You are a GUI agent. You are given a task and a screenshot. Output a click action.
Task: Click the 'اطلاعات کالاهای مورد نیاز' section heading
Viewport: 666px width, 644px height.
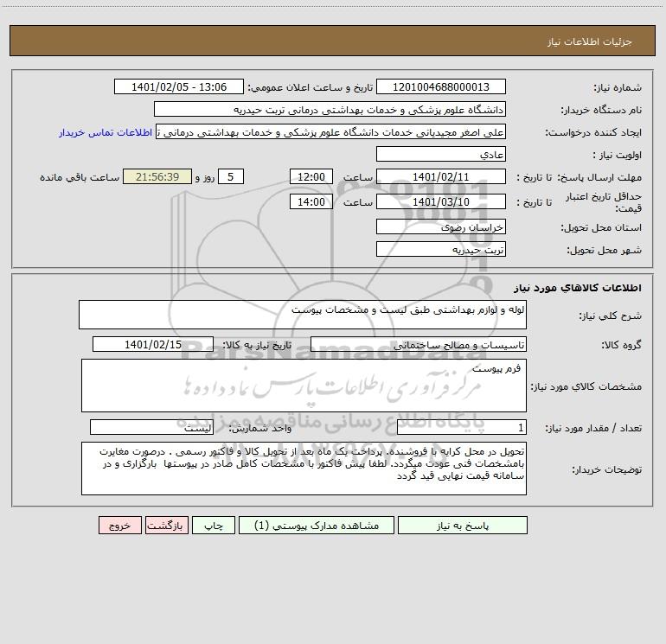point(578,288)
